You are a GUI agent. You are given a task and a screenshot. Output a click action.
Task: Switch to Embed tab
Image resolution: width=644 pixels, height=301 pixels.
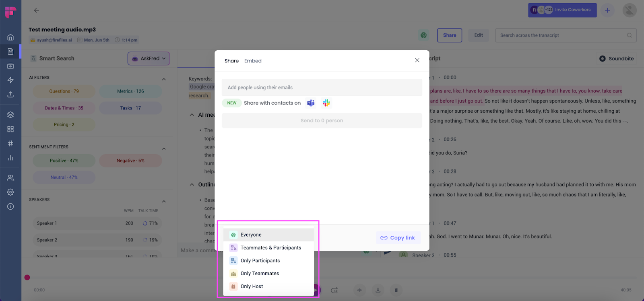tap(253, 61)
